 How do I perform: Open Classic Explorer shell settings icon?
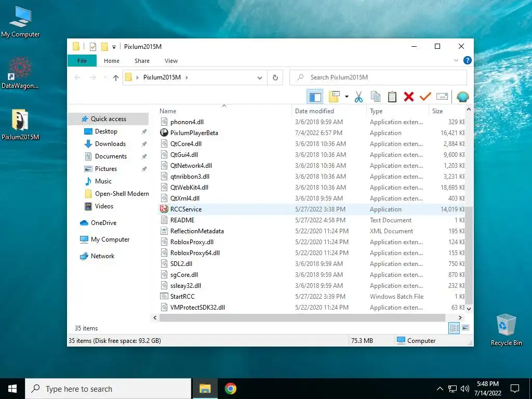[462, 97]
